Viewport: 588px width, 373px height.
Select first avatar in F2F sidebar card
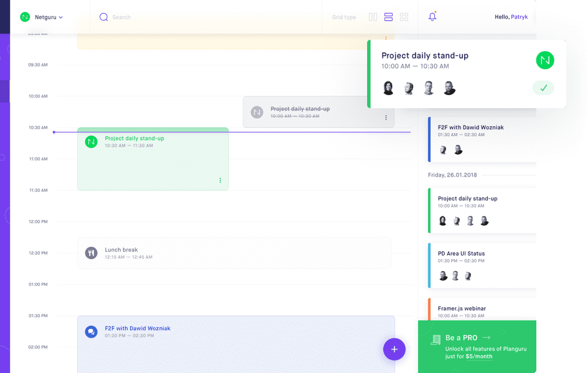(443, 150)
